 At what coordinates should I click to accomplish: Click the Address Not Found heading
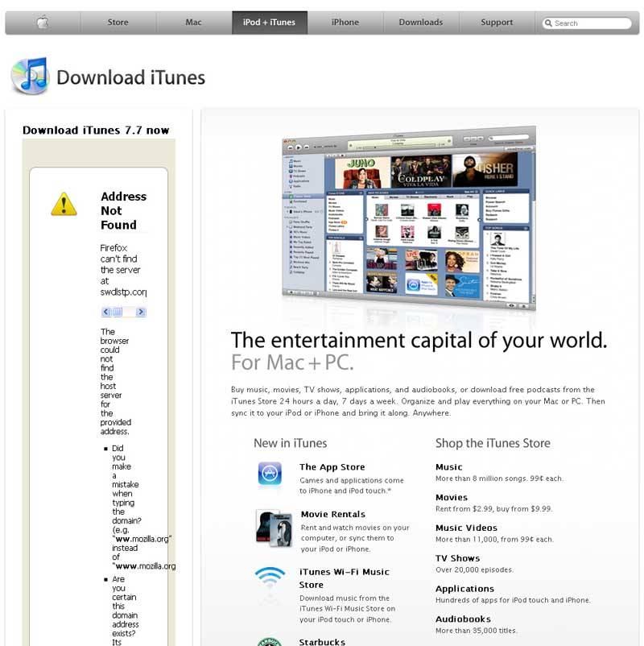(x=123, y=210)
